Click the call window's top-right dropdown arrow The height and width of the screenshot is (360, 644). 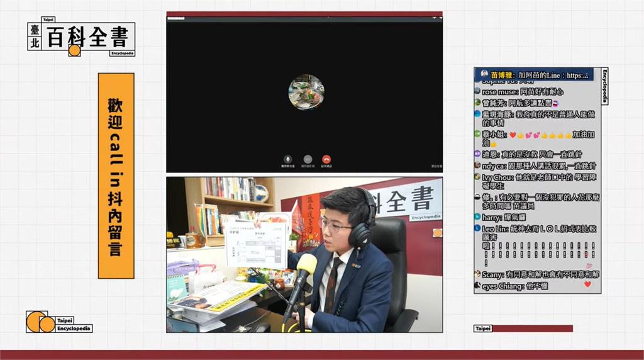pos(434,18)
